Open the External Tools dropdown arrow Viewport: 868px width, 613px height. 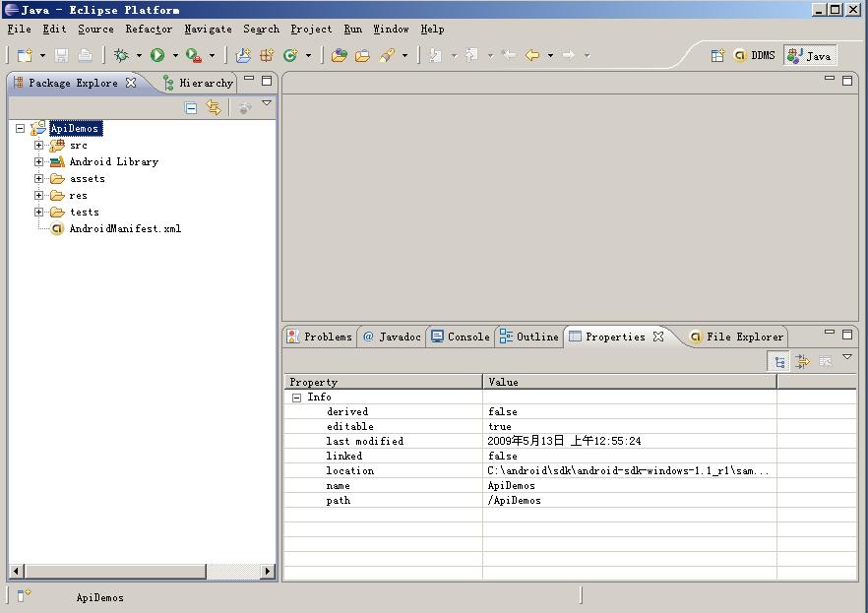point(212,55)
